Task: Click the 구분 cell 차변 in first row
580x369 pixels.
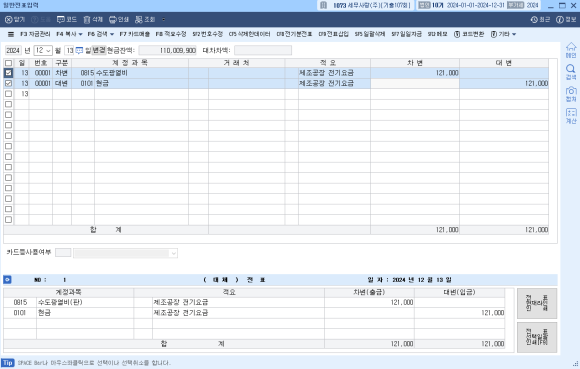Action: point(62,73)
